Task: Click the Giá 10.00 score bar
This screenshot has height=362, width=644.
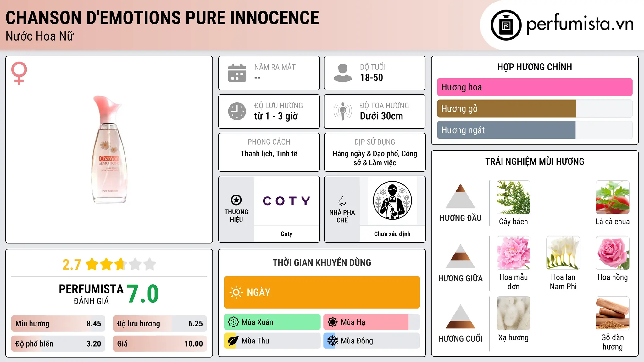Action: pos(160,343)
